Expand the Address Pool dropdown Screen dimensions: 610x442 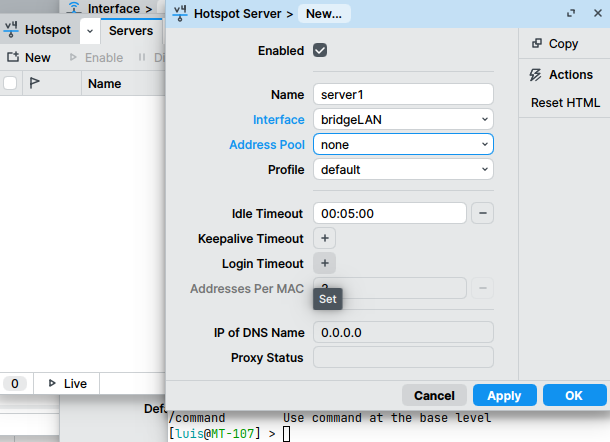(403, 144)
